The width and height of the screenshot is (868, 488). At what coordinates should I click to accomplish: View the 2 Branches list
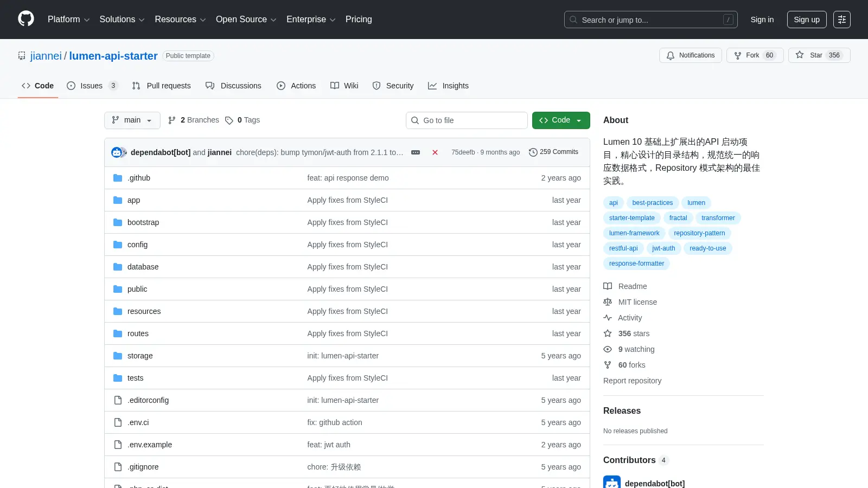tap(194, 120)
